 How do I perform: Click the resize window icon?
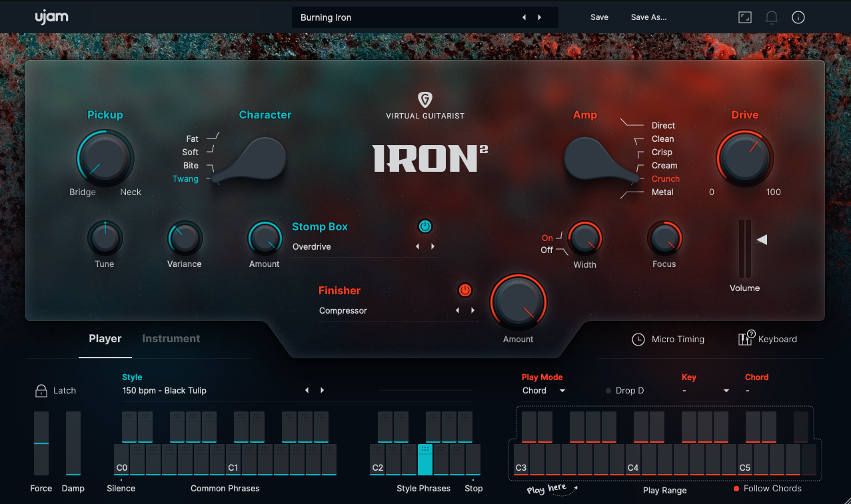[x=744, y=18]
